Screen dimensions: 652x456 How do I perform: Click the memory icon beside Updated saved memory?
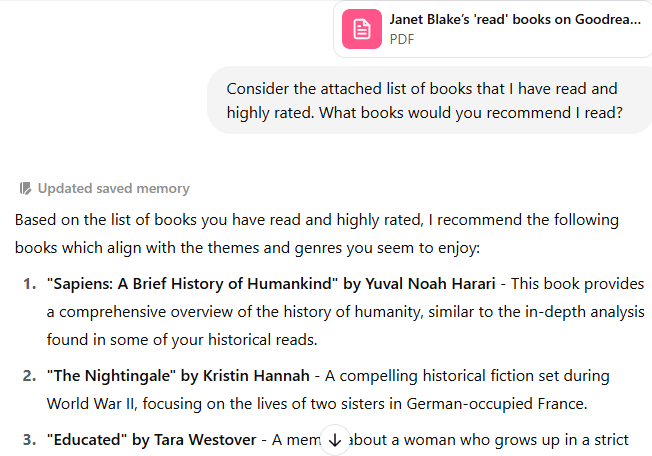[x=25, y=188]
